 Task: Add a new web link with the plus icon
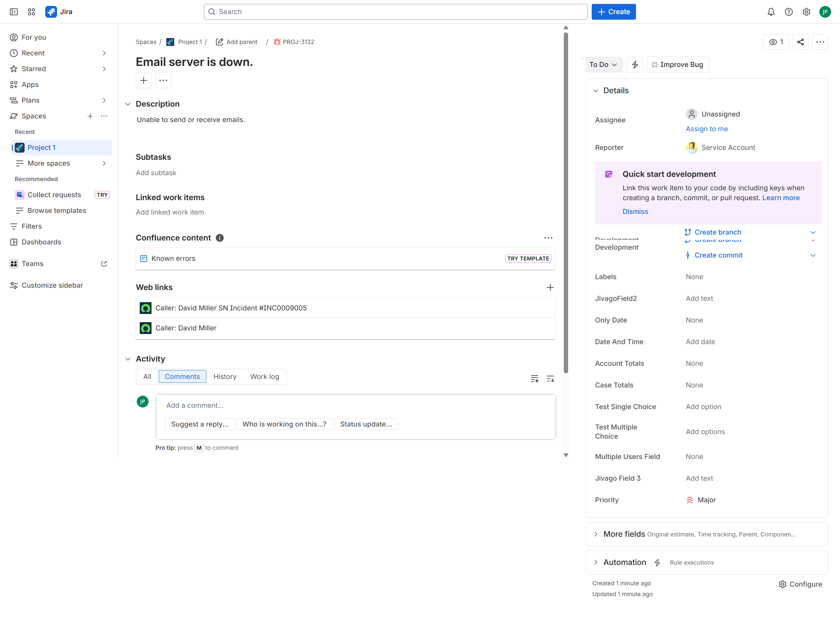point(551,287)
